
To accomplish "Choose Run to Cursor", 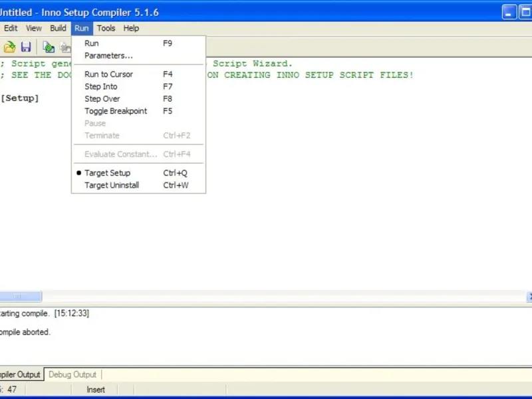I will [x=138, y=74].
